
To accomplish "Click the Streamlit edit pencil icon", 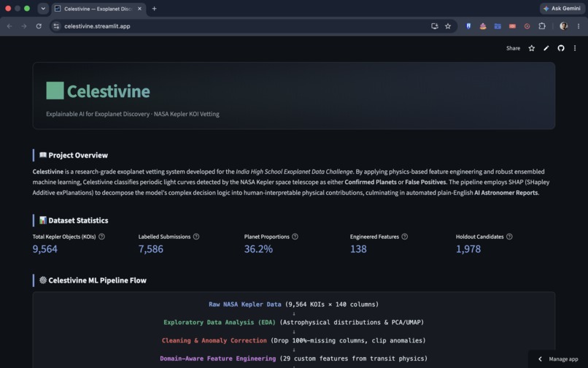I will click(546, 48).
